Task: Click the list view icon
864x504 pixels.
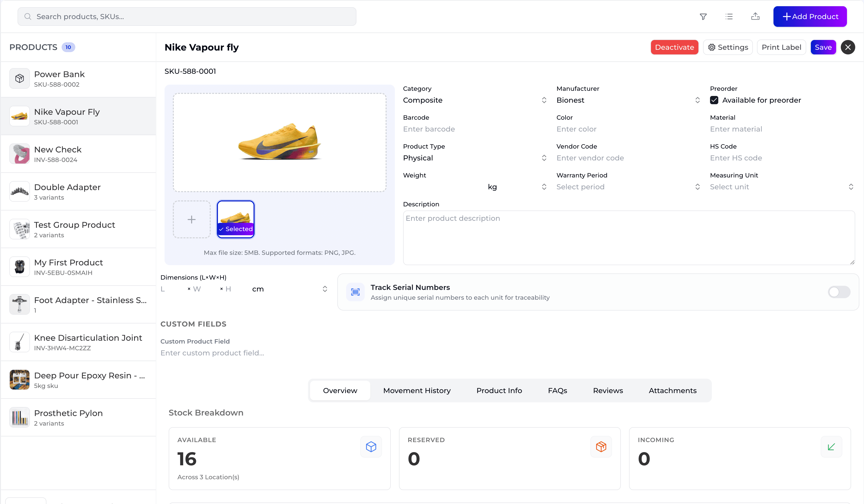Action: point(729,17)
